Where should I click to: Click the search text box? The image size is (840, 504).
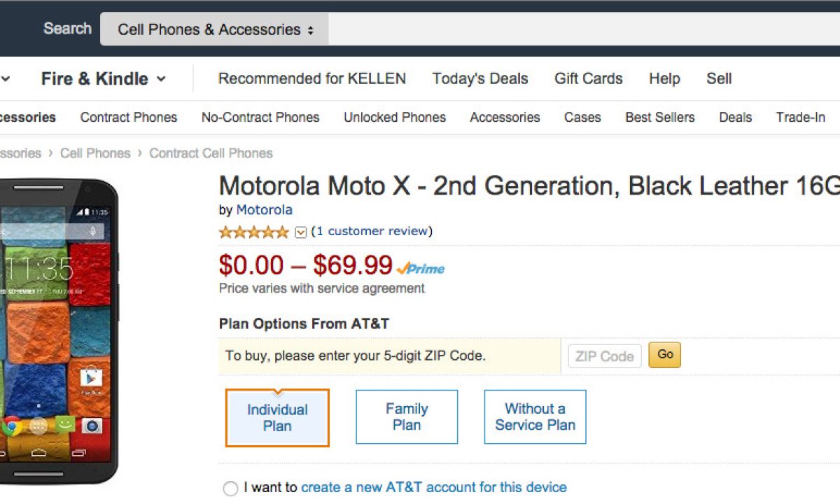[581, 29]
